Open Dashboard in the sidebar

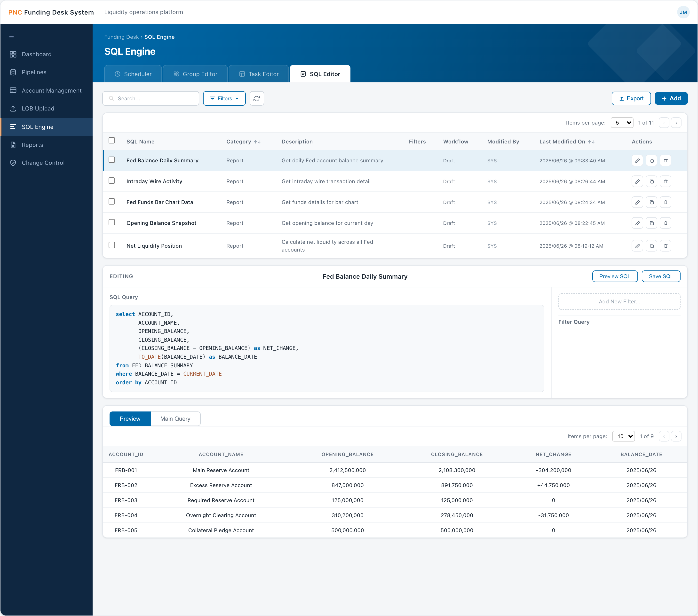click(47, 54)
